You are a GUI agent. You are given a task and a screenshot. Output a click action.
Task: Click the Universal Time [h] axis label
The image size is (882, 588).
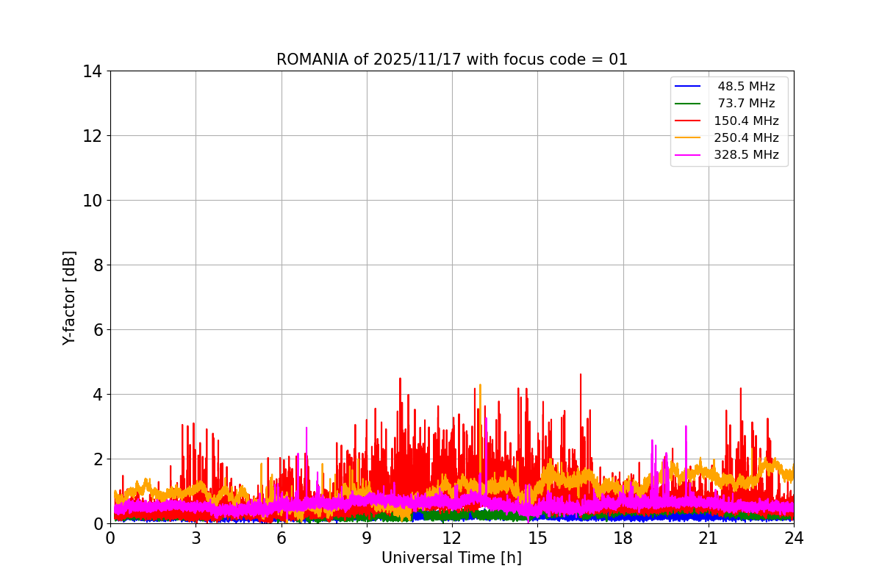(451, 558)
